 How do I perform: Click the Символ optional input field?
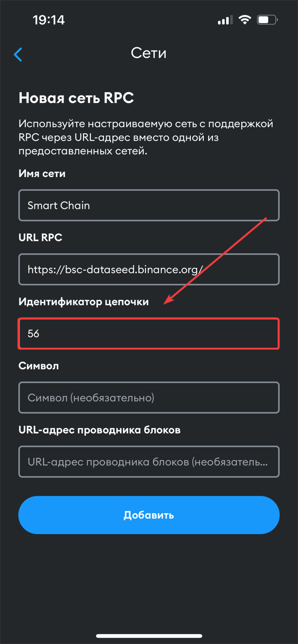click(x=149, y=398)
